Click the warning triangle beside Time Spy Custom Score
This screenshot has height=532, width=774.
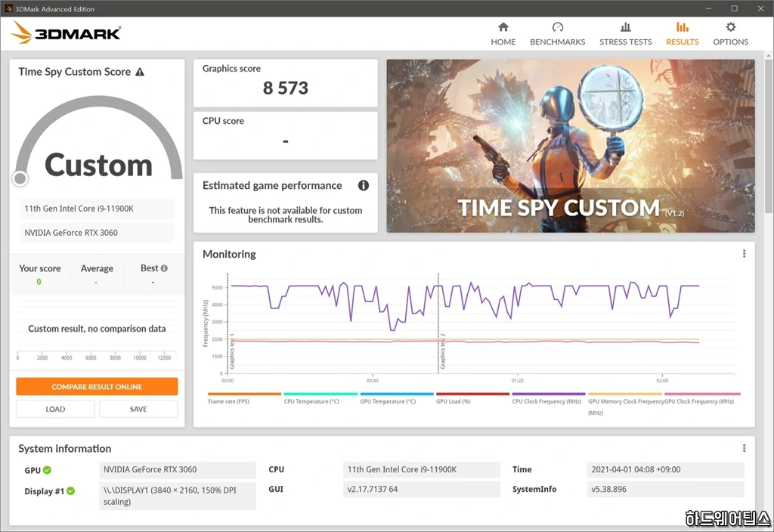pos(140,72)
